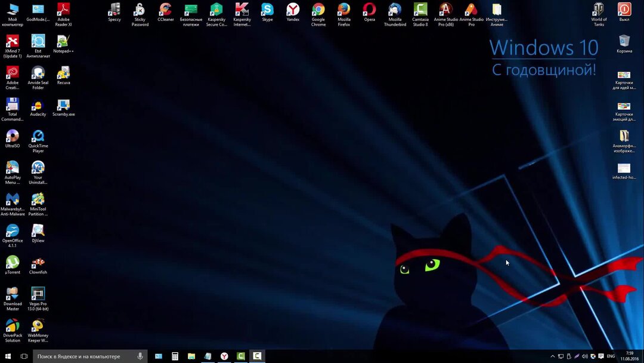Open Карточки эмоций desktop file
Image resolution: width=644 pixels, height=363 pixels.
tap(624, 112)
